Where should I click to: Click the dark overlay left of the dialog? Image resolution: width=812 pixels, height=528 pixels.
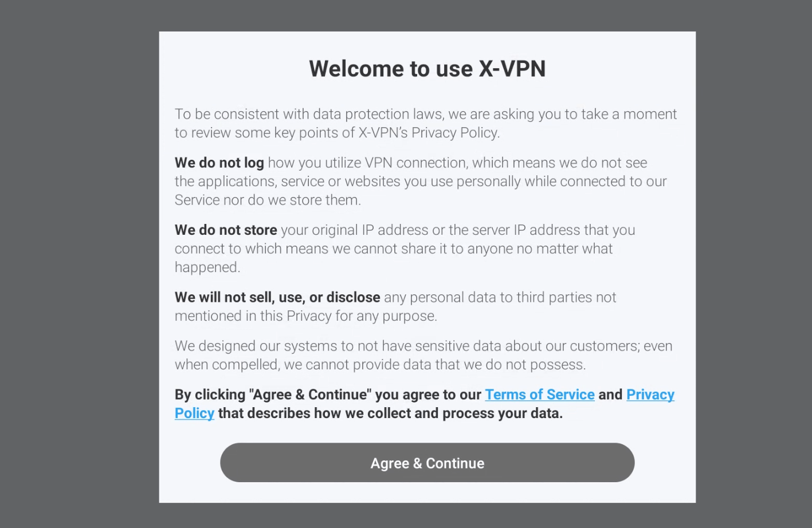tap(79, 263)
